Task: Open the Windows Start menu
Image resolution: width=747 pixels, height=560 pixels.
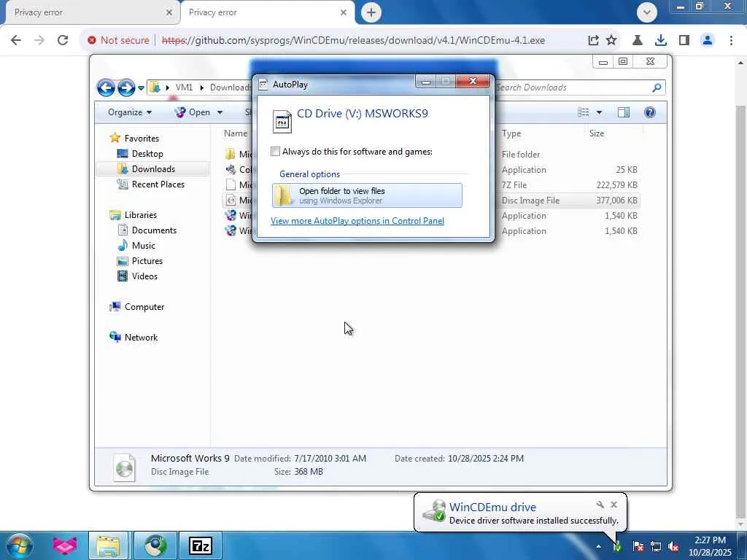Action: [19, 545]
